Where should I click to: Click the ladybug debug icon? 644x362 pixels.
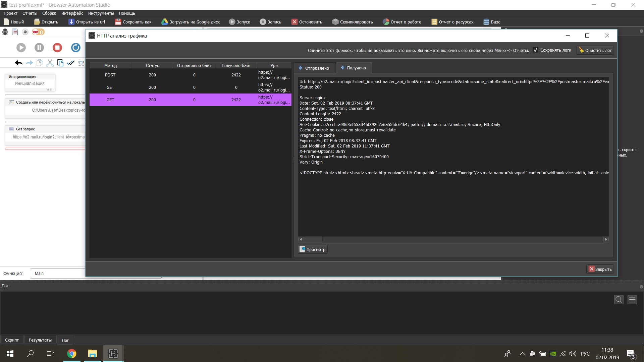click(5, 32)
